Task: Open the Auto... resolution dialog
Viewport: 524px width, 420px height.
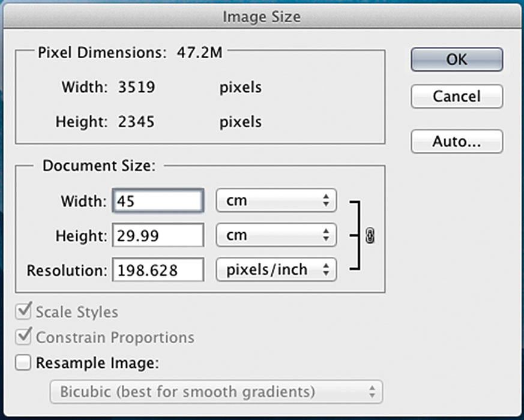Action: tap(457, 142)
